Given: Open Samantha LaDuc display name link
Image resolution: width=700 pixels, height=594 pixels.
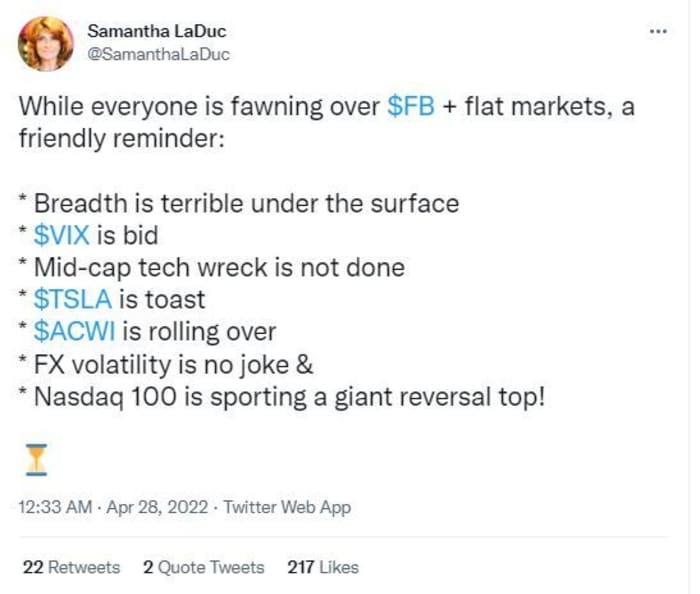Looking at the screenshot, I should pyautogui.click(x=157, y=31).
